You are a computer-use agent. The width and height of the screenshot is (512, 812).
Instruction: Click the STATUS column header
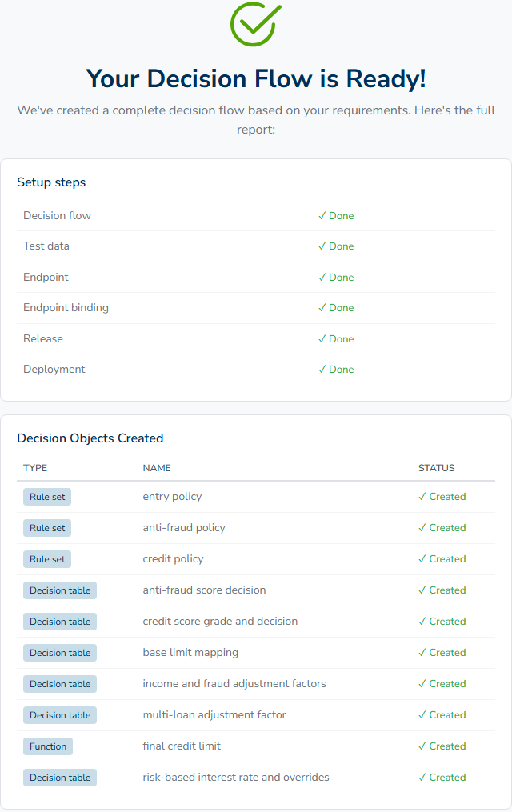437,468
